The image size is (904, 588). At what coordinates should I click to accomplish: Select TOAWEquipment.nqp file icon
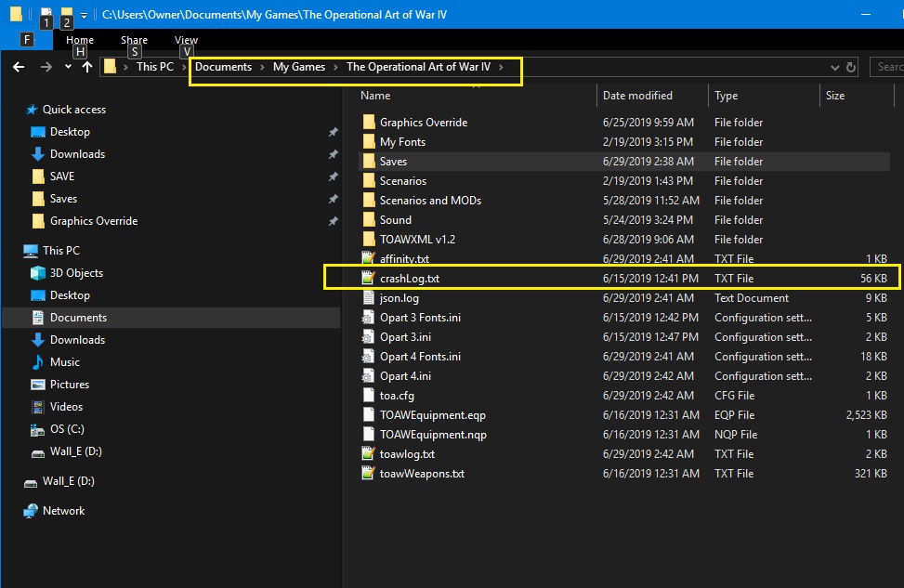pos(369,434)
